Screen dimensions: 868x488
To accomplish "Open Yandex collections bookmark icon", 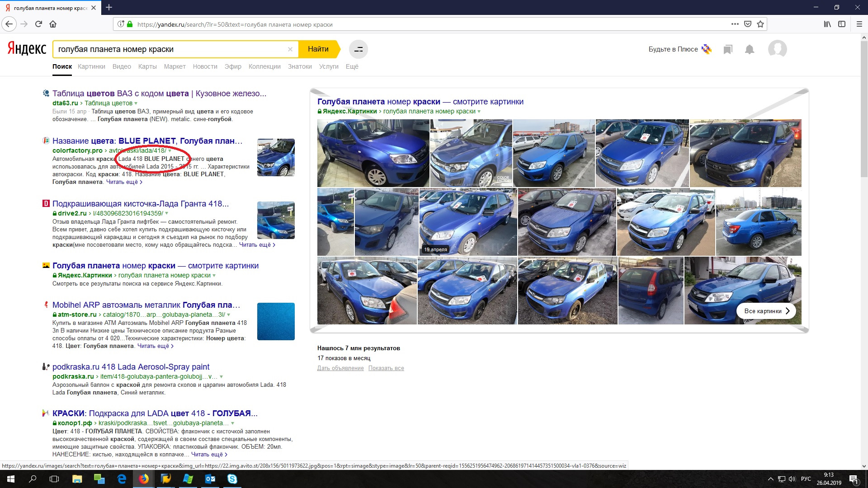I will pos(728,49).
